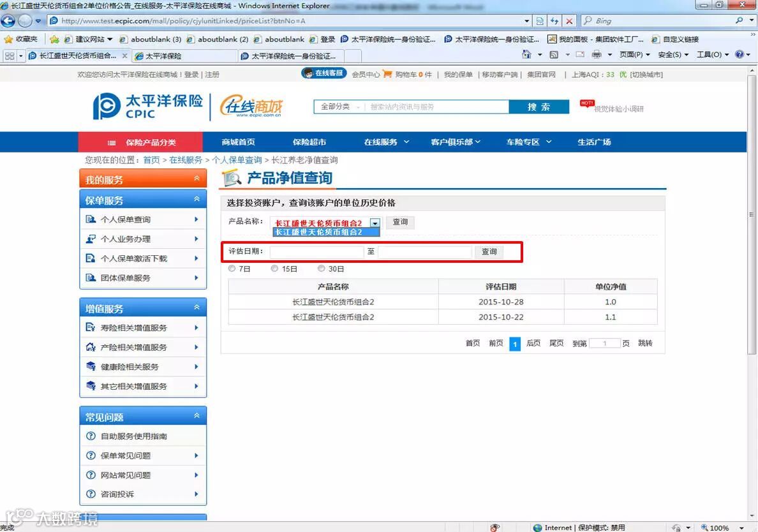Click the page number jump input field
The height and width of the screenshot is (532, 758).
605,343
